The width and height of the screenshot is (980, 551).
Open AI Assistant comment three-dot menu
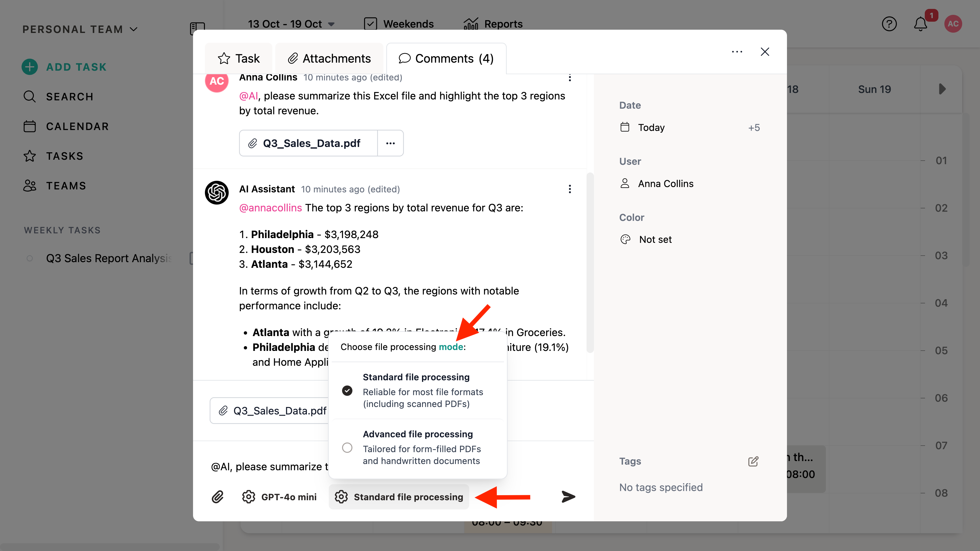(570, 189)
